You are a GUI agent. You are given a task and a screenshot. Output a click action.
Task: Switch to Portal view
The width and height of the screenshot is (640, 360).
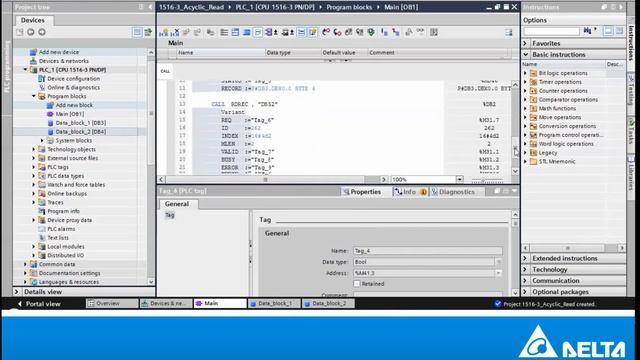(x=39, y=304)
